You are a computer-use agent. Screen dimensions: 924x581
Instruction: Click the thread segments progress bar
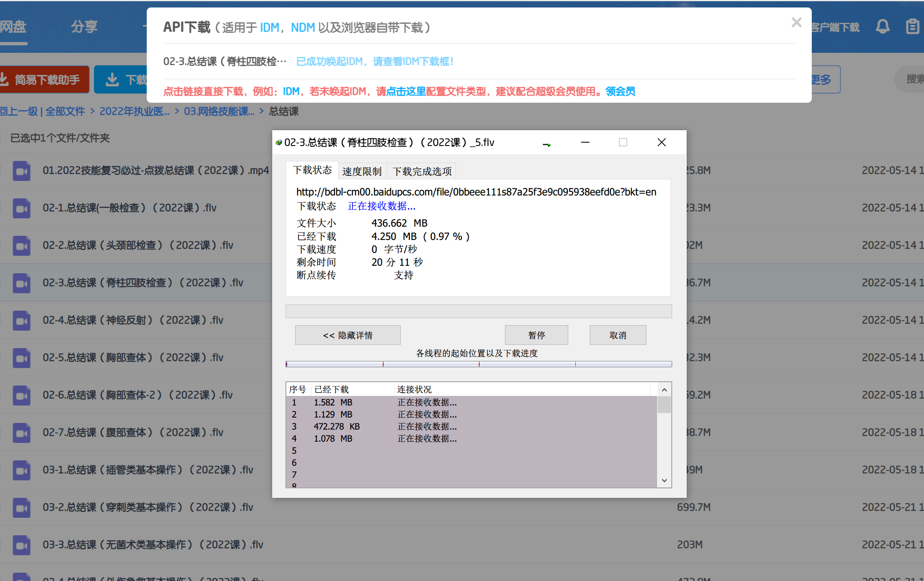(x=478, y=364)
